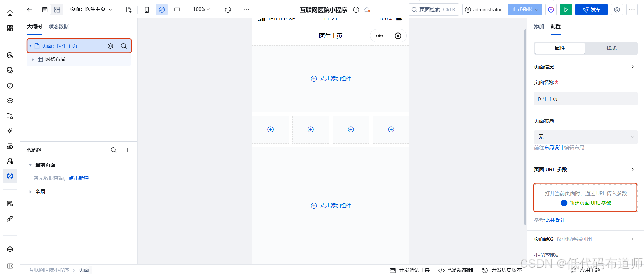Click the 发布 publish button

[591, 10]
